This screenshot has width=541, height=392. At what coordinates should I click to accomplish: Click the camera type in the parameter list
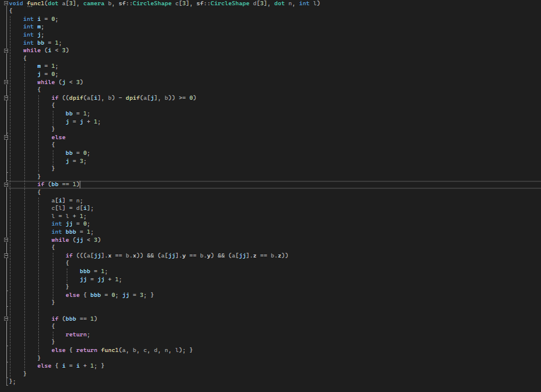point(93,3)
